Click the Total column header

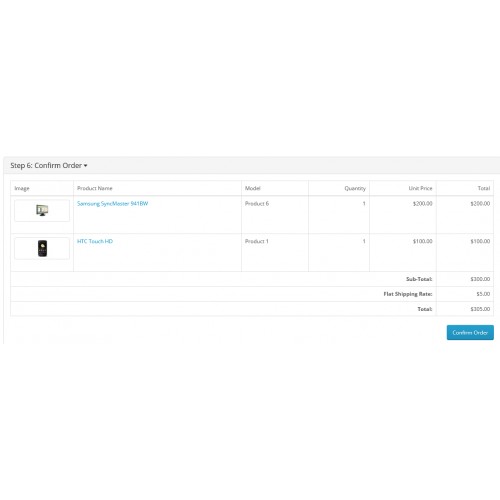pyautogui.click(x=484, y=188)
